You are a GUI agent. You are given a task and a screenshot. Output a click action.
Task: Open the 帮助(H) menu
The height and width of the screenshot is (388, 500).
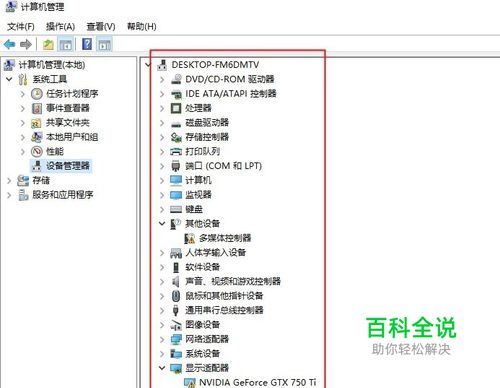142,26
